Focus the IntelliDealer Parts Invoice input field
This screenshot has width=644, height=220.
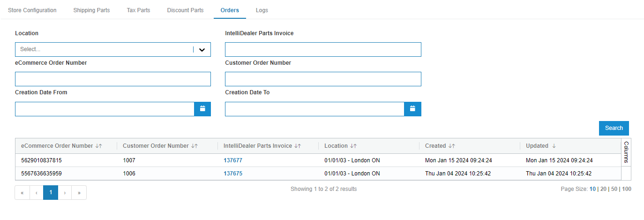pos(323,49)
